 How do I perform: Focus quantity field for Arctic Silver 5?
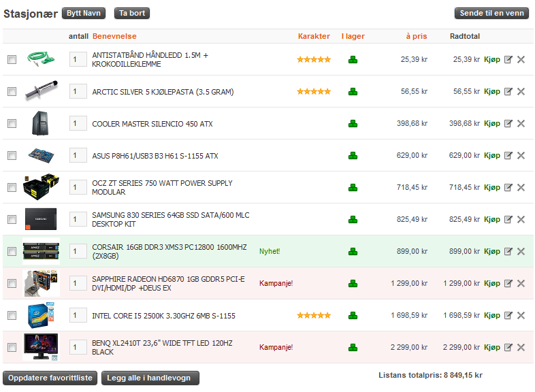[x=78, y=91]
